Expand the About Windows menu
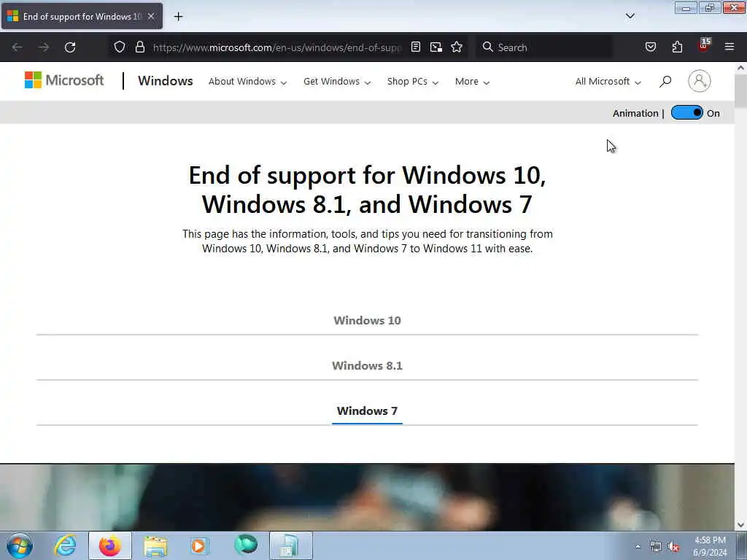The width and height of the screenshot is (747, 560). tap(248, 82)
